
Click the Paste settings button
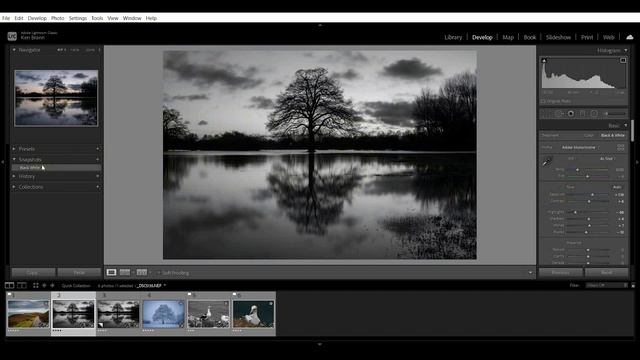pyautogui.click(x=79, y=272)
